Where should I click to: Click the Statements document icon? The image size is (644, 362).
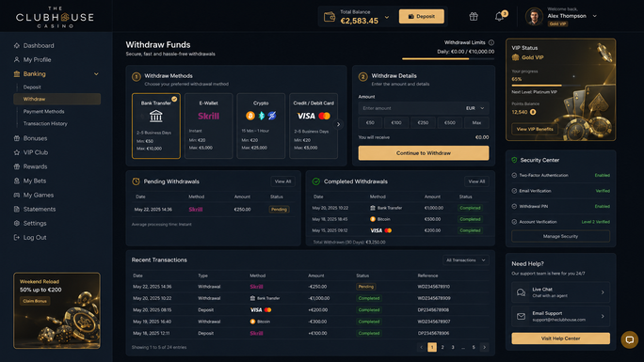(16, 209)
